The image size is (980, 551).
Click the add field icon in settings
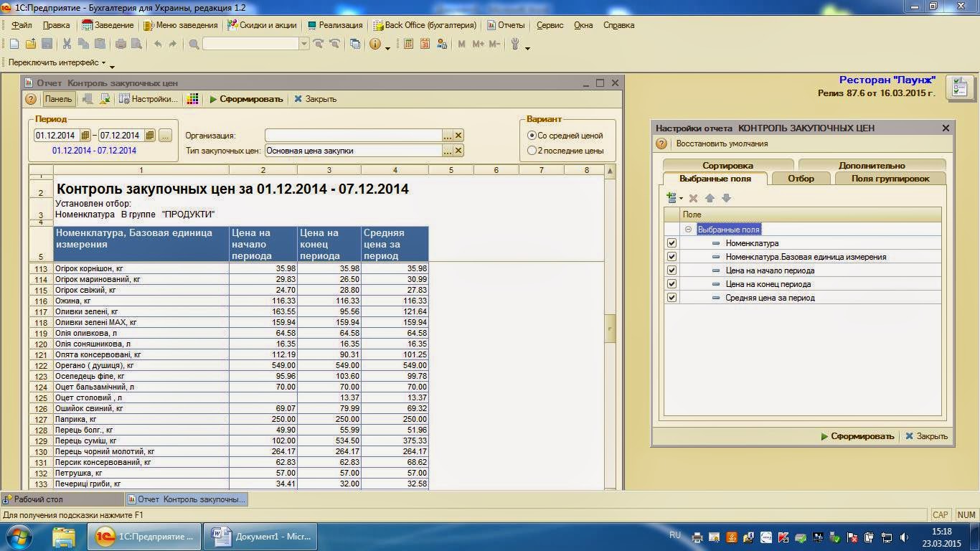(672, 197)
